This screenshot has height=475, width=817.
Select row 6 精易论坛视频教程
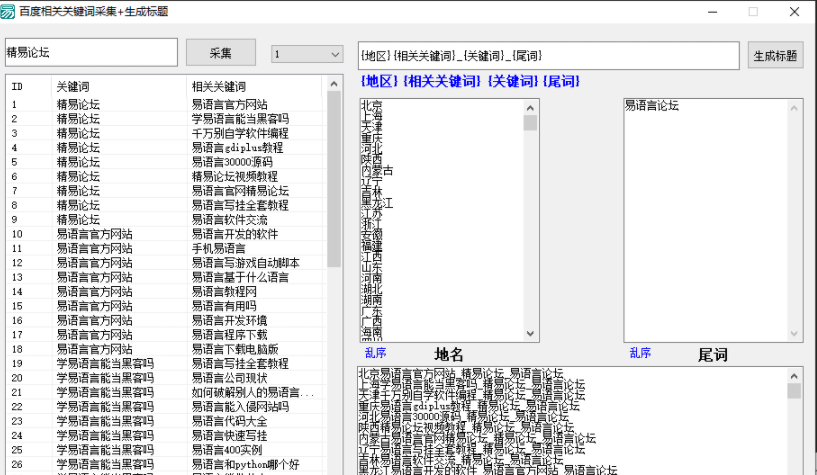click(167, 177)
